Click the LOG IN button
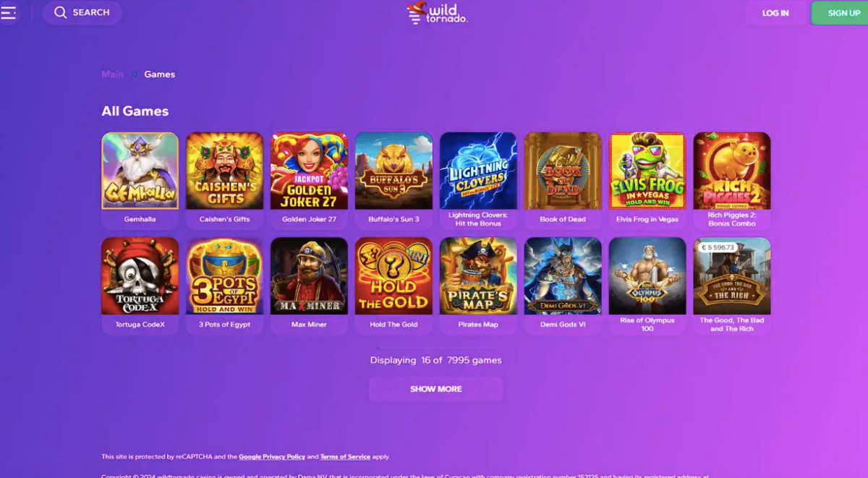The height and width of the screenshot is (478, 868). click(775, 13)
